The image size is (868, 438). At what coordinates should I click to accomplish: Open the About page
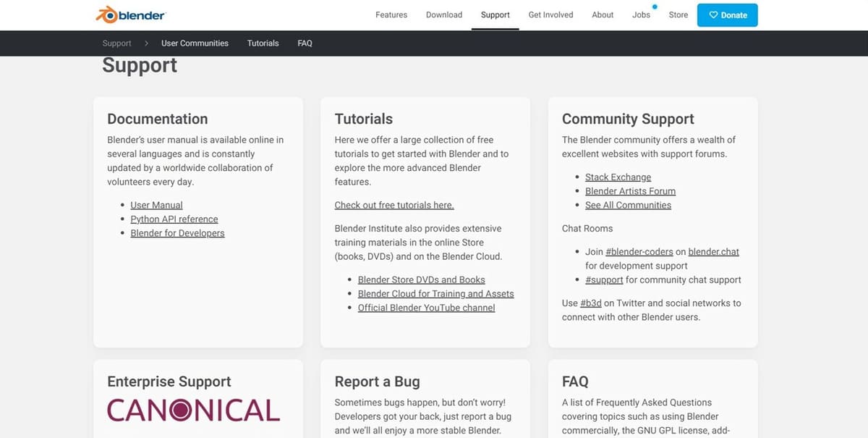pos(603,15)
